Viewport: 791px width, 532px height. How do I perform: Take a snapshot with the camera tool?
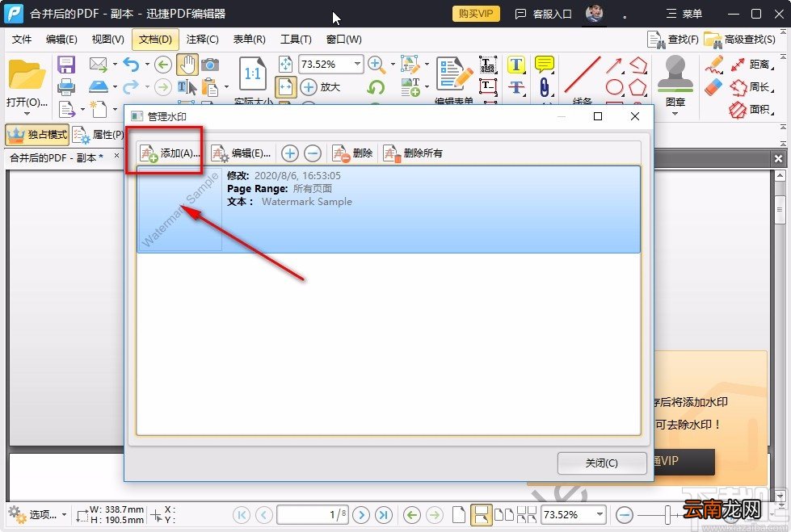point(210,65)
